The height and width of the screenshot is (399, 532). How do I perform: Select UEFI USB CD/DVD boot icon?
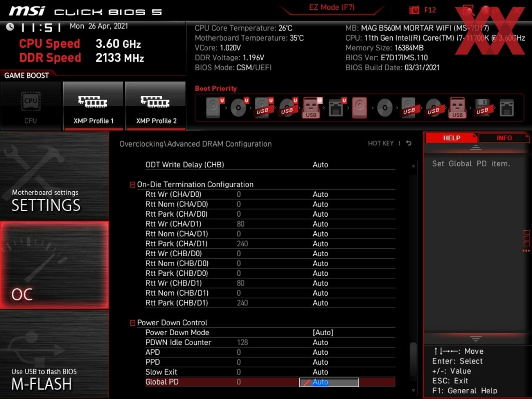pos(288,108)
